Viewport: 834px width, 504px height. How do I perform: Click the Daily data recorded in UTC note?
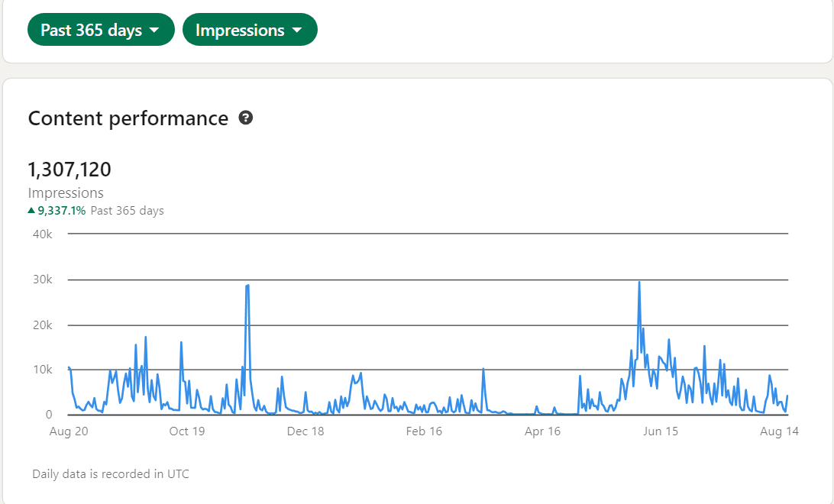(x=111, y=473)
